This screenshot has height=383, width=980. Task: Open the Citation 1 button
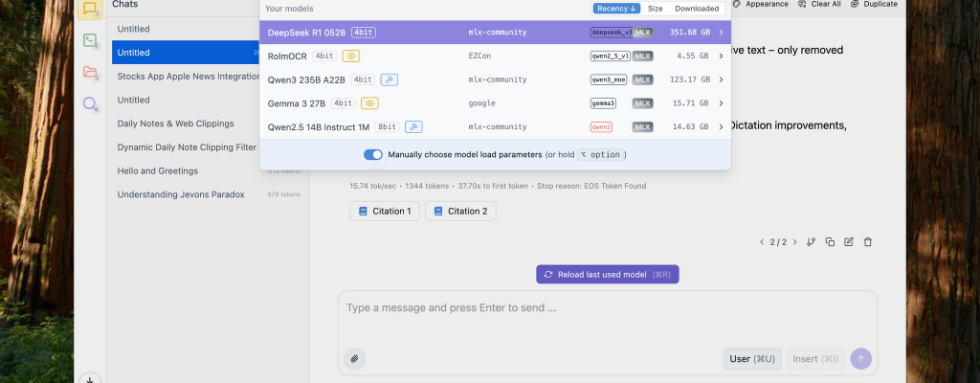[384, 211]
